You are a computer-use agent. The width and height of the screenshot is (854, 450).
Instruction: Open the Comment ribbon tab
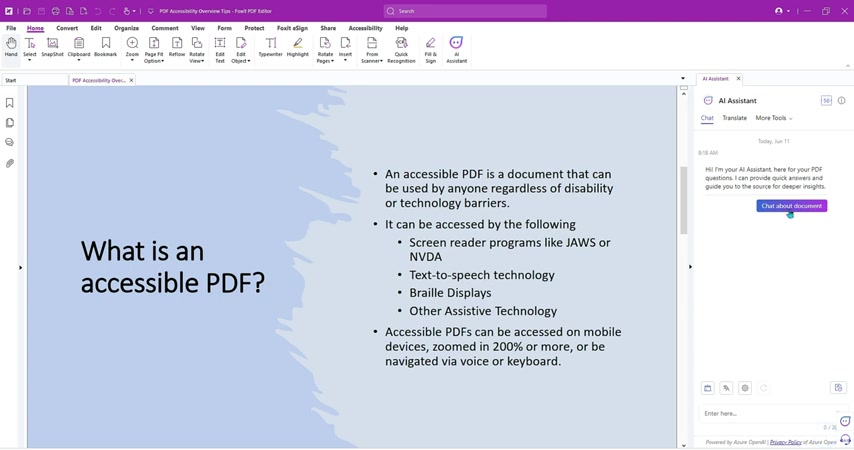[x=165, y=28]
